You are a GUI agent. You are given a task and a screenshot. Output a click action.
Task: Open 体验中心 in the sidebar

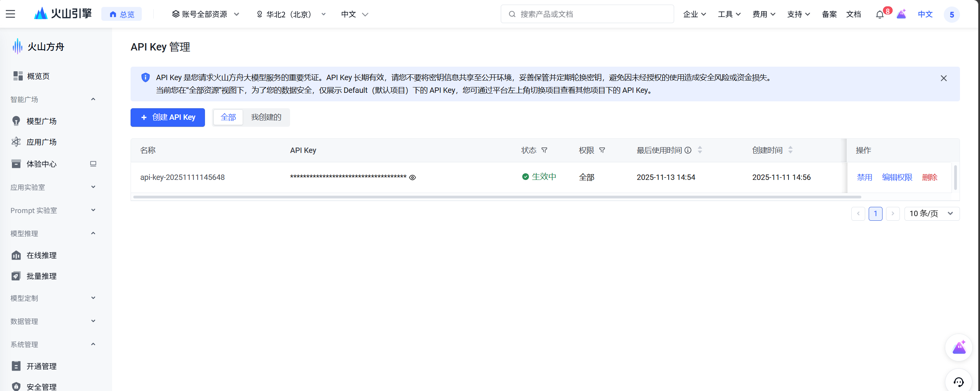[x=42, y=164]
